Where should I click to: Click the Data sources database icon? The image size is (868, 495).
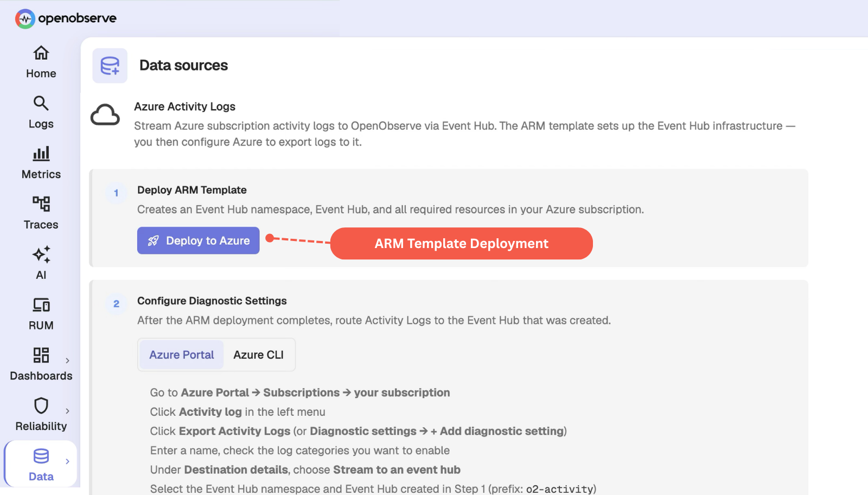pos(110,66)
